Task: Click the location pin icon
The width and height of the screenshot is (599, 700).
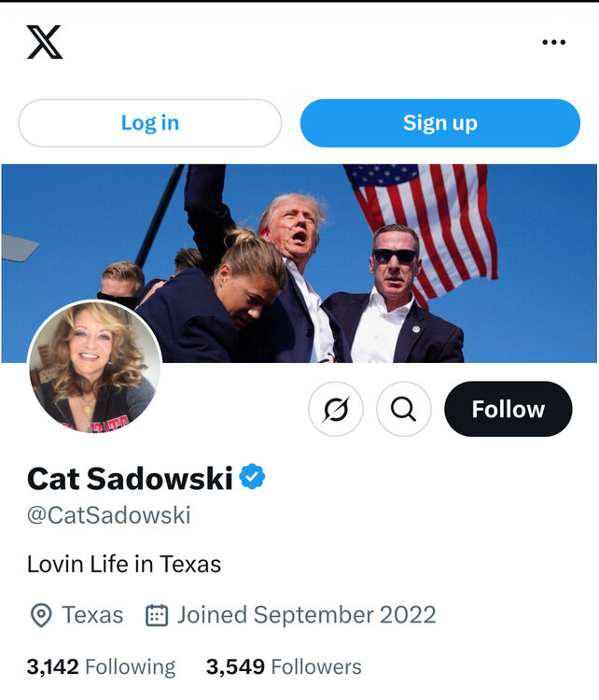Action: (x=41, y=615)
